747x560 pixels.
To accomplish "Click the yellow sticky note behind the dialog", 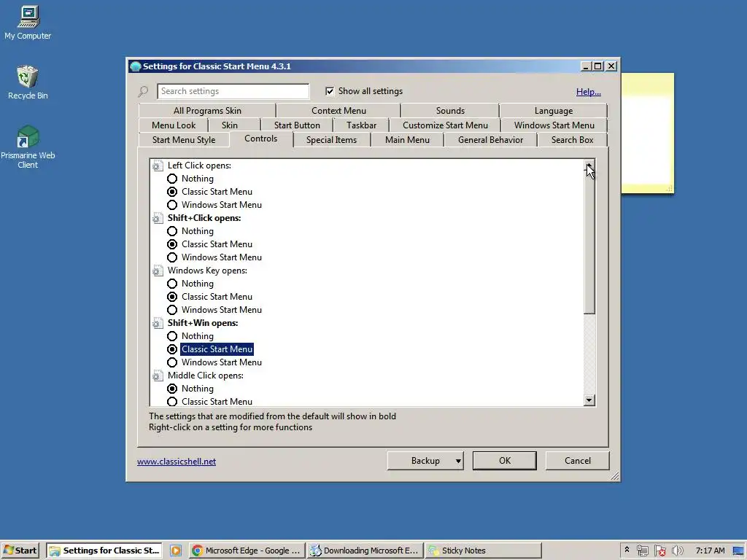I will point(648,133).
